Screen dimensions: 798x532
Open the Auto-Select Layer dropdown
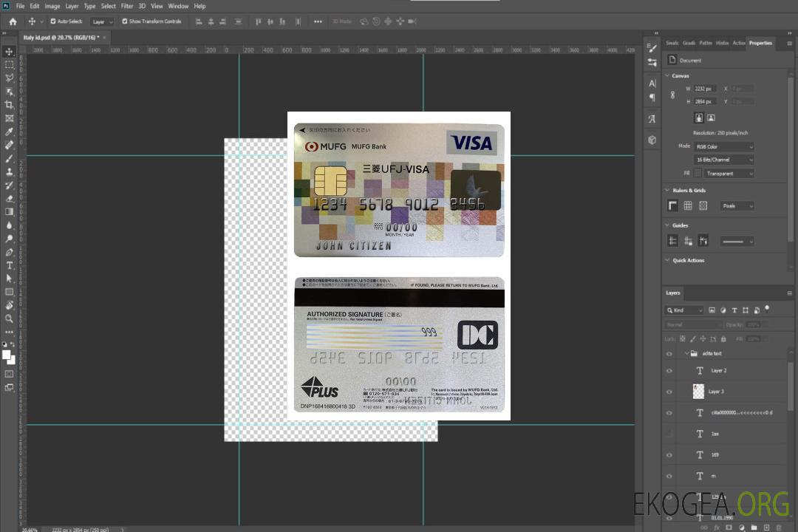(102, 21)
